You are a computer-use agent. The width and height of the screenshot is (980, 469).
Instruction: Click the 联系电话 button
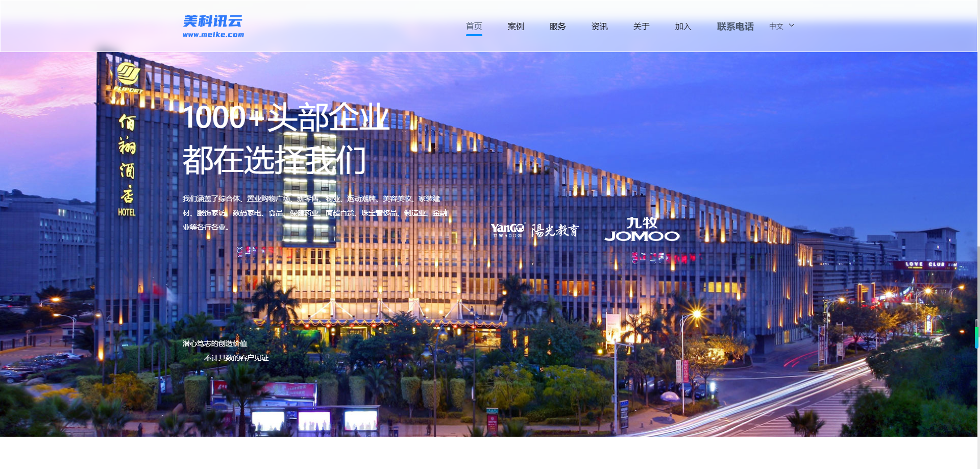pyautogui.click(x=735, y=26)
